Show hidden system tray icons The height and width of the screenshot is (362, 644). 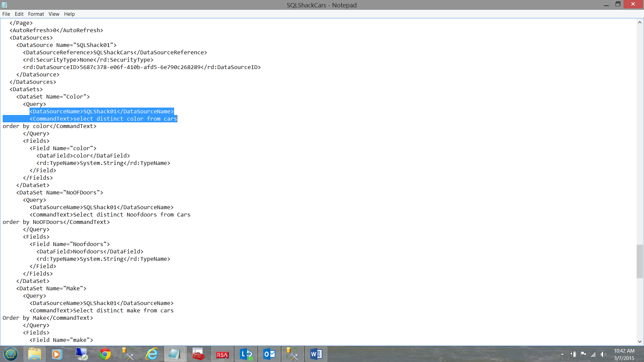click(x=562, y=354)
